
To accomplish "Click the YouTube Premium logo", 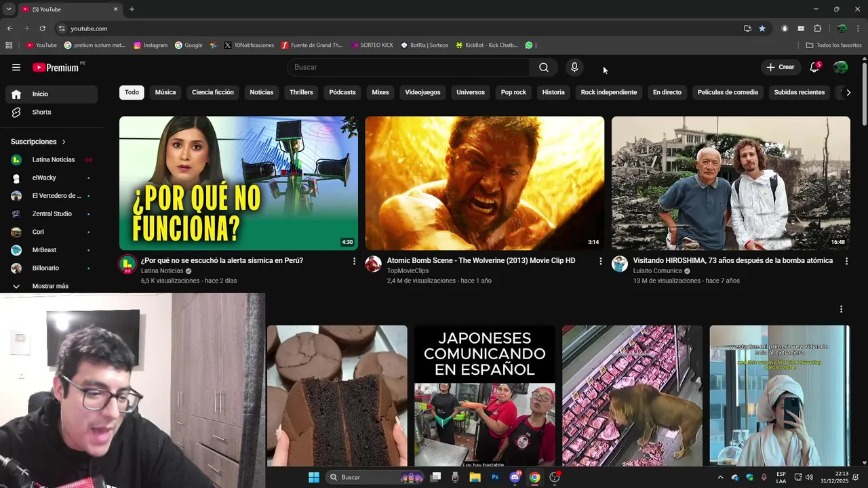I will coord(56,67).
